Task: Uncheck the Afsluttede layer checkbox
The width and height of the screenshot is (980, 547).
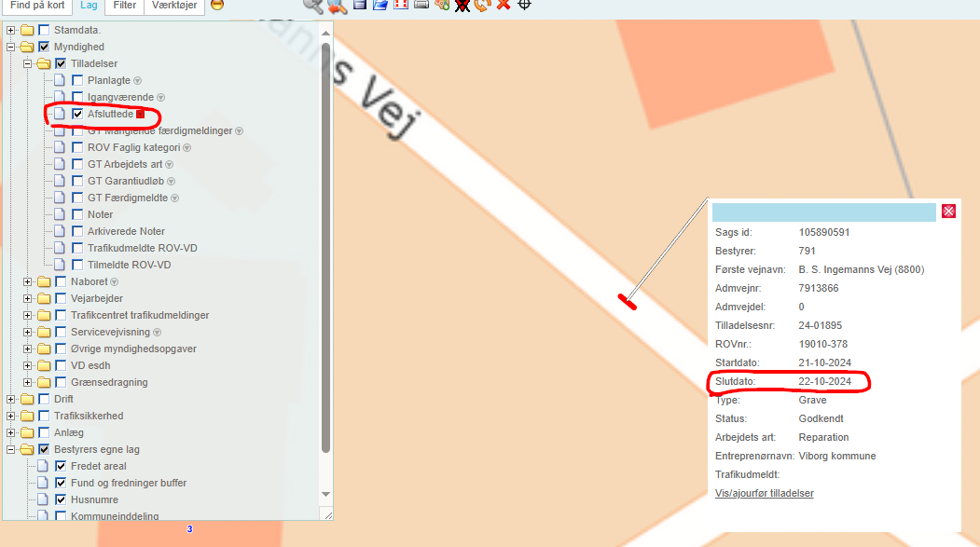Action: click(78, 114)
